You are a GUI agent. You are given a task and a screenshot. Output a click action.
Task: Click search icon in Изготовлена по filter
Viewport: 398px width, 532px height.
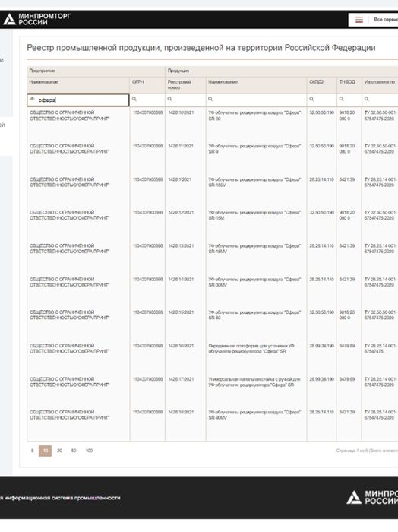(x=366, y=99)
